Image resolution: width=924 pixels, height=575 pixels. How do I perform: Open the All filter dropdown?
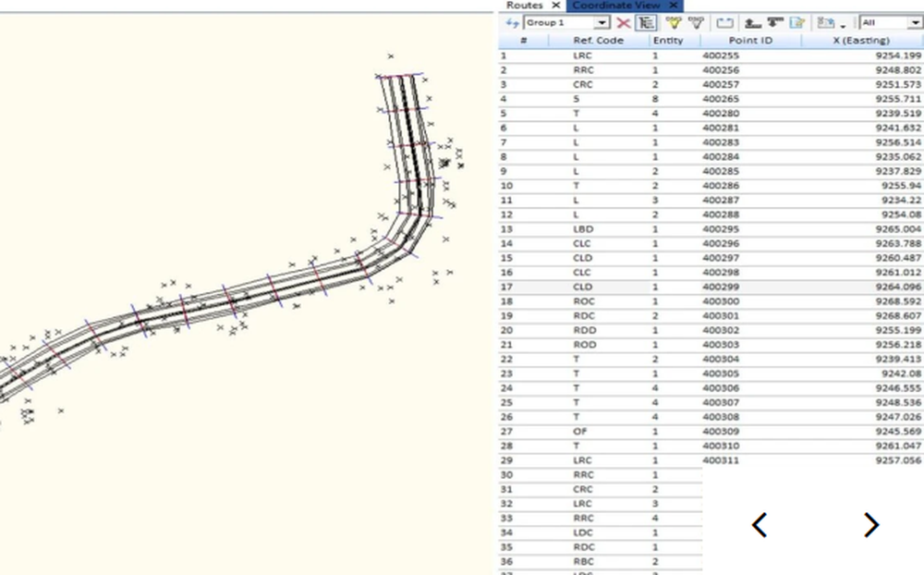914,23
